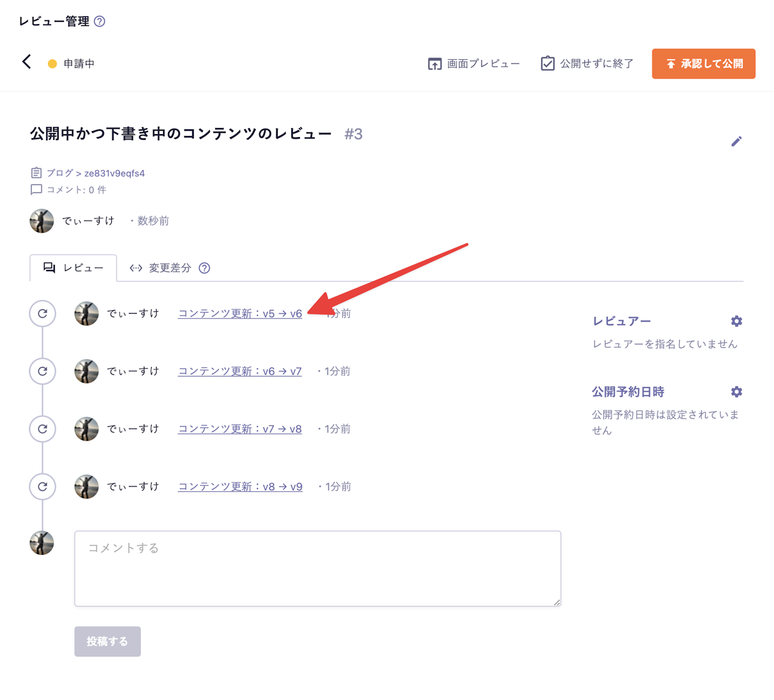The width and height of the screenshot is (774, 700).
Task: Click でぃーすけ's avatar next to the comment box
Action: tap(42, 543)
